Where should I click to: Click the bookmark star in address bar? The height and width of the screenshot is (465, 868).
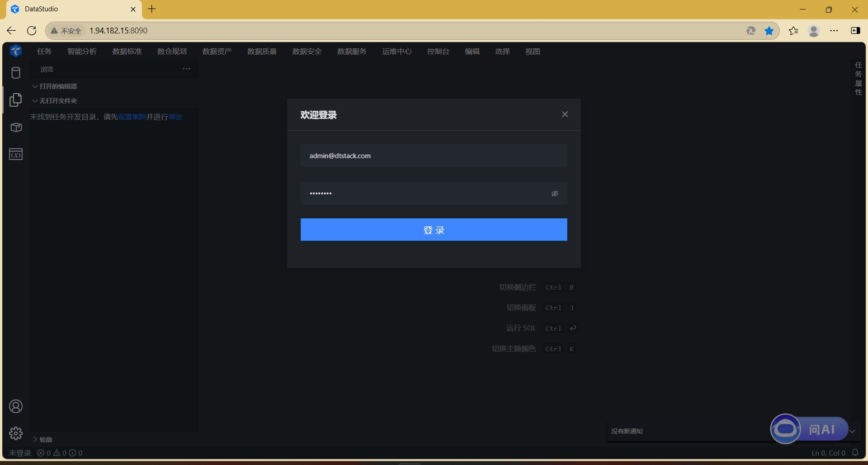tap(769, 31)
